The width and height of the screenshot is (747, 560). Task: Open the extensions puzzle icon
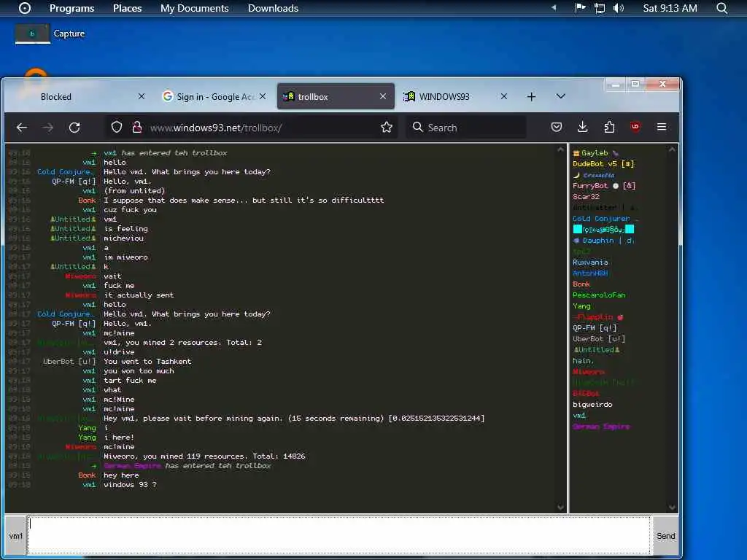tap(609, 127)
